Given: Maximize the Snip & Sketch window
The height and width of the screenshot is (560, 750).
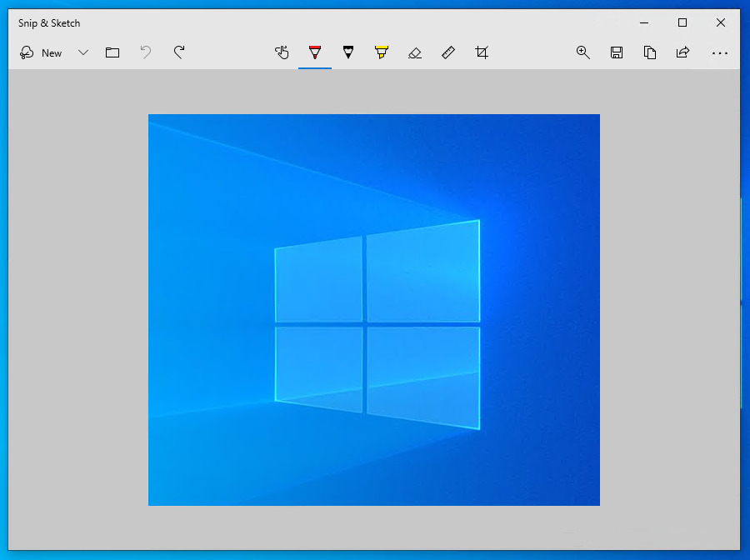Looking at the screenshot, I should pyautogui.click(x=682, y=22).
